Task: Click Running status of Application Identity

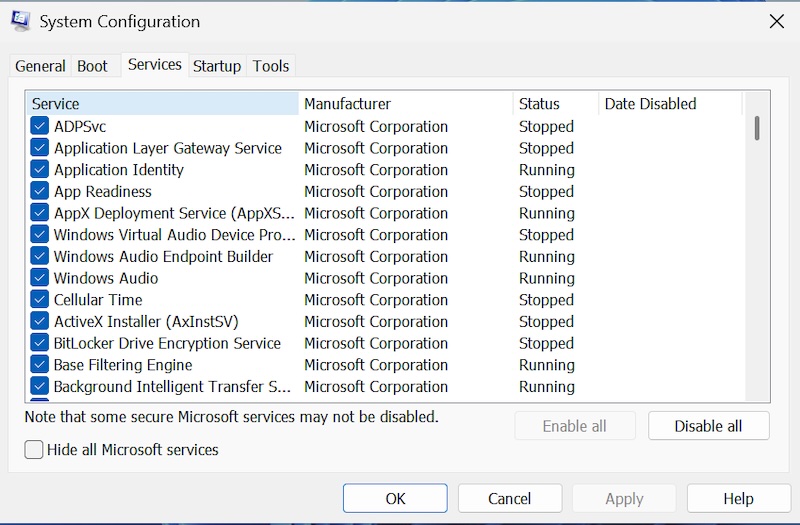Action: click(x=547, y=169)
